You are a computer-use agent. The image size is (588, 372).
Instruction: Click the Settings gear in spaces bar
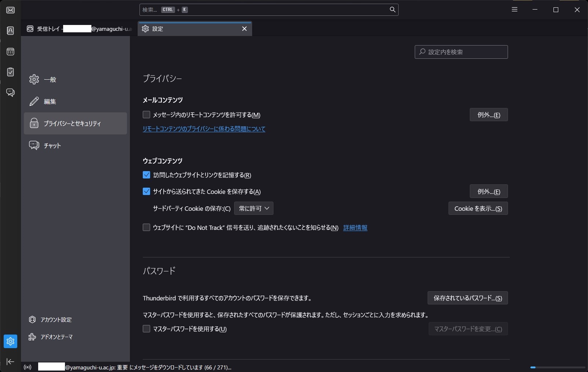tap(10, 342)
